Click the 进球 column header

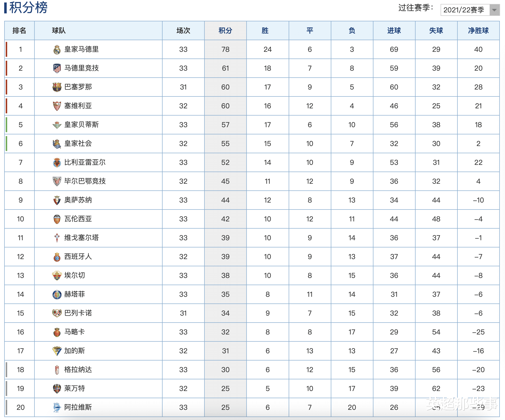(x=394, y=30)
